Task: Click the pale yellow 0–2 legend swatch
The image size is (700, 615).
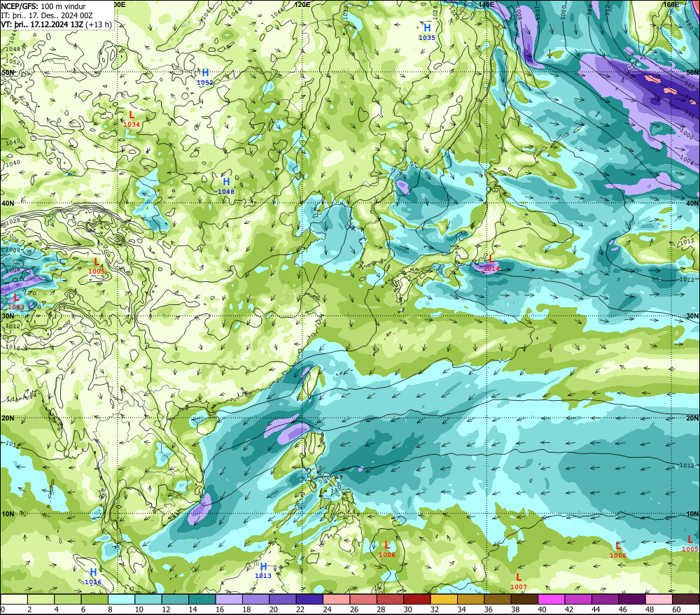Action: click(x=14, y=599)
